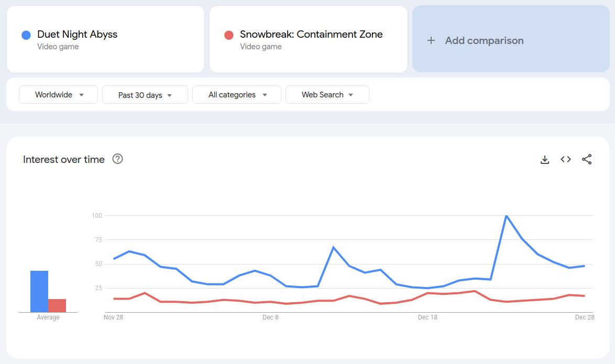Click the Dec 18 date label

click(427, 317)
